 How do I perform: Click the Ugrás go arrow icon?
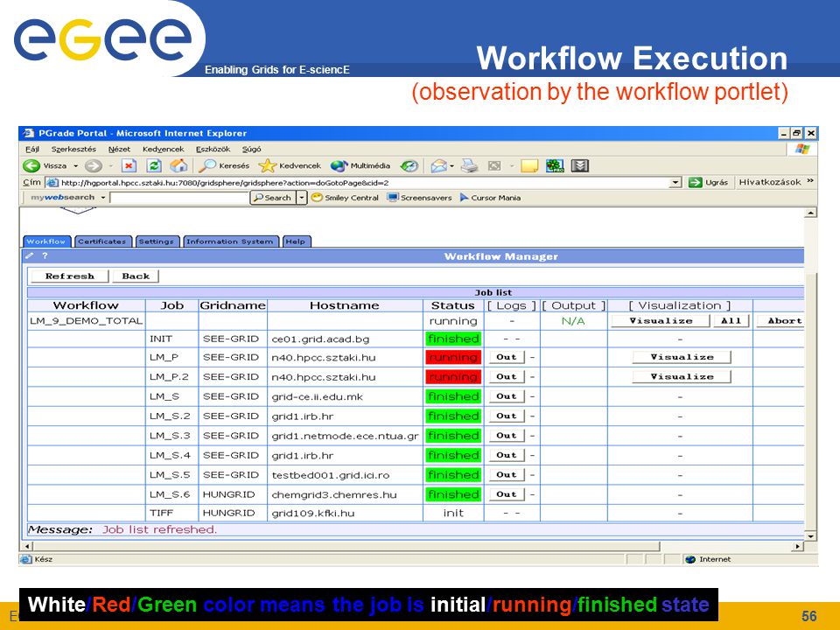coord(696,183)
